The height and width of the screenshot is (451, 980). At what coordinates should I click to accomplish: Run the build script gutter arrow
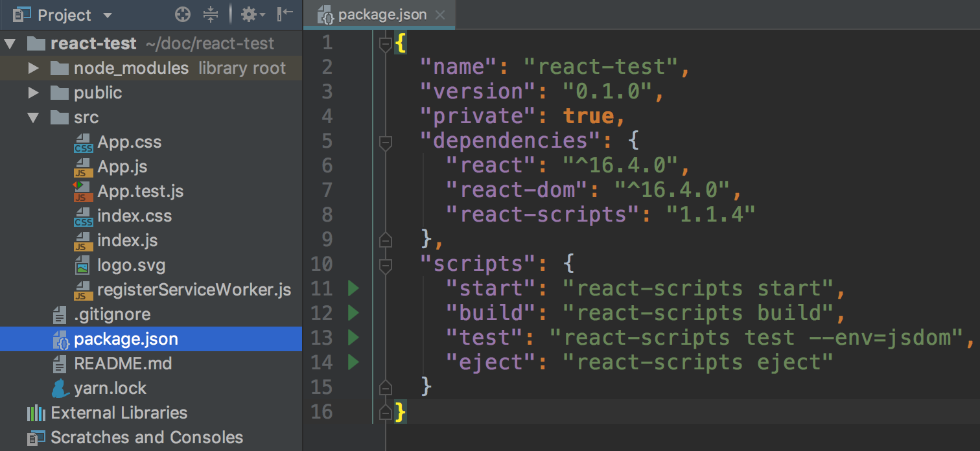tap(353, 313)
